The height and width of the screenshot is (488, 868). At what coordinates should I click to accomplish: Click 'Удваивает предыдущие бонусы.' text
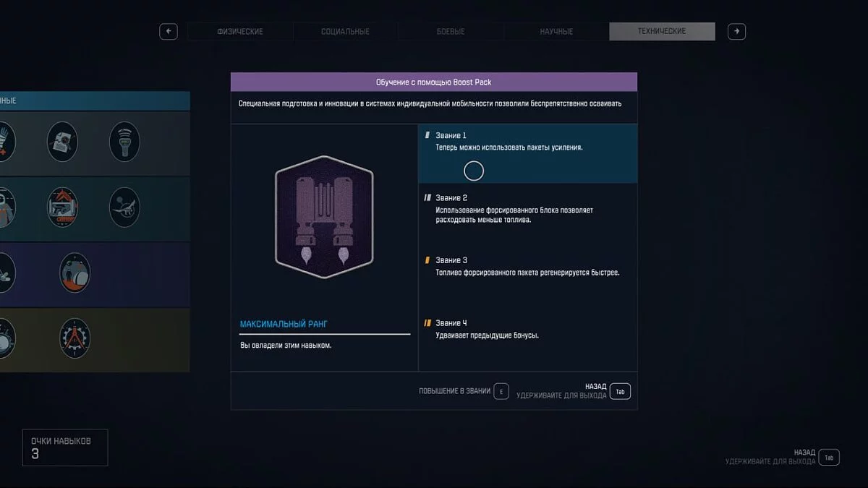click(x=487, y=335)
